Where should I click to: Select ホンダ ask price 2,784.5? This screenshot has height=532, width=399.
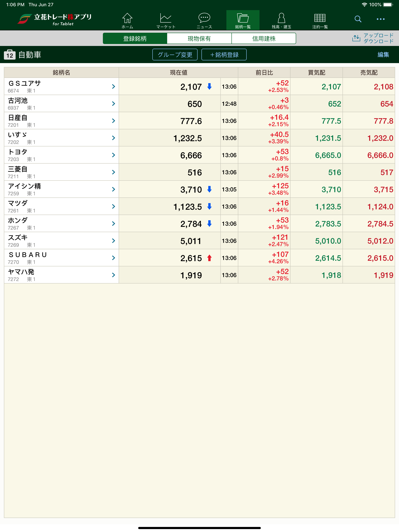pos(380,224)
